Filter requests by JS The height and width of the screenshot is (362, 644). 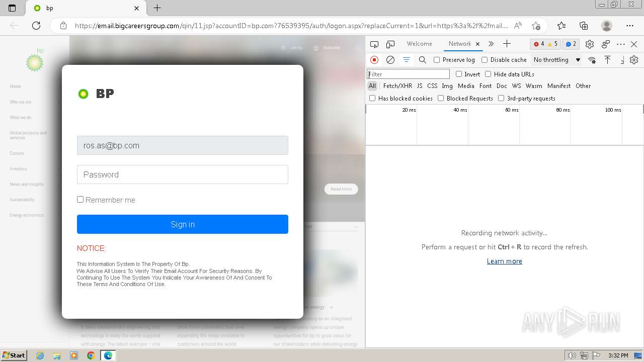[x=420, y=86]
